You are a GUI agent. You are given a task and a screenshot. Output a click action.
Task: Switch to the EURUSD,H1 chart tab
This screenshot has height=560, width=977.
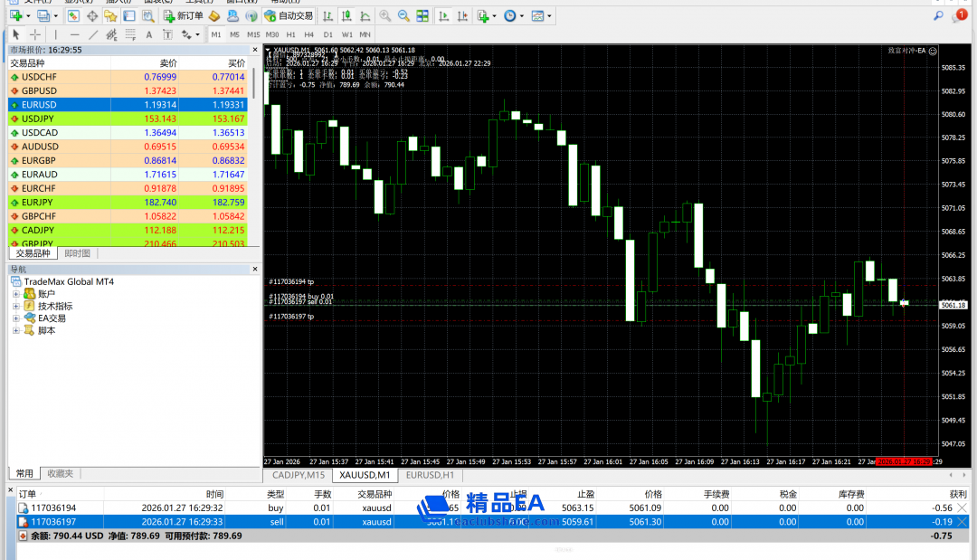pyautogui.click(x=430, y=475)
